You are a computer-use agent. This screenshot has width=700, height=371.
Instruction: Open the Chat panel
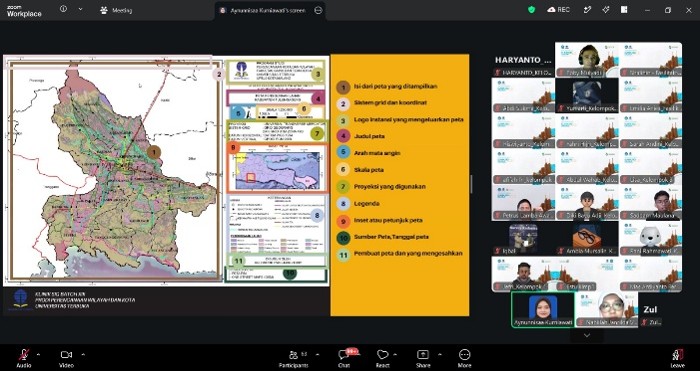[x=344, y=358]
